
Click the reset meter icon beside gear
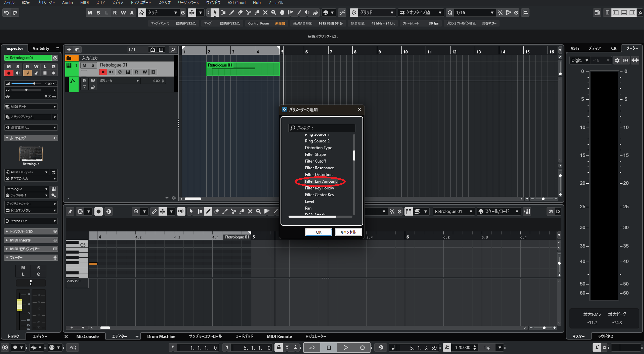(626, 60)
